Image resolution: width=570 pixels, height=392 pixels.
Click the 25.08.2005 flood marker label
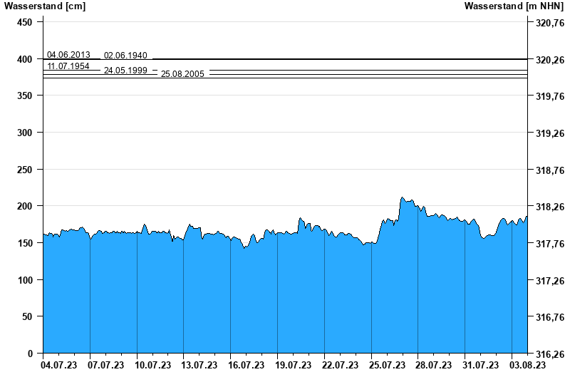(182, 74)
